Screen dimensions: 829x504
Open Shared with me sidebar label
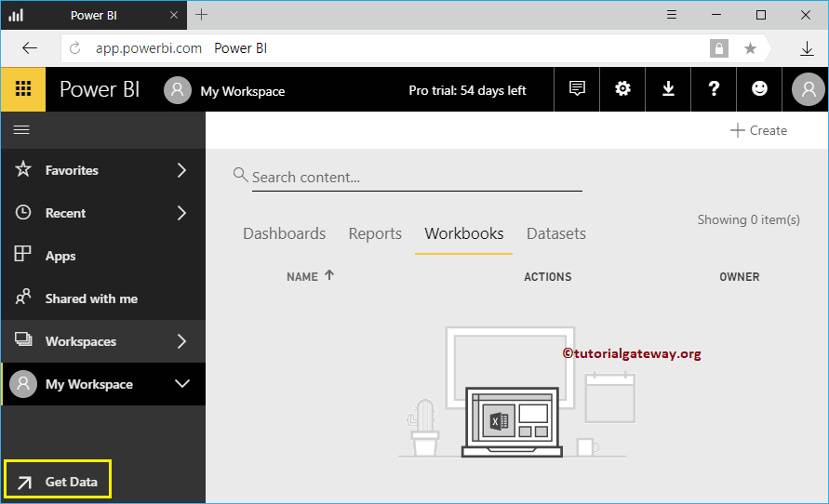91,298
